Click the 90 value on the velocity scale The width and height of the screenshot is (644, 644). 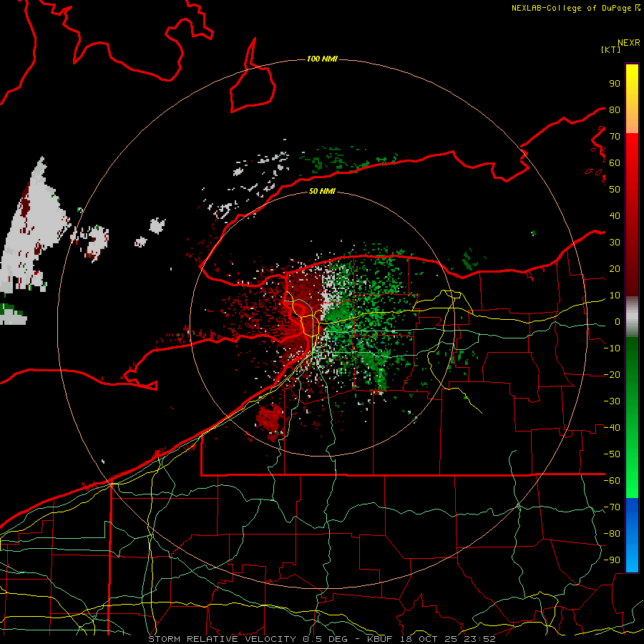click(615, 84)
